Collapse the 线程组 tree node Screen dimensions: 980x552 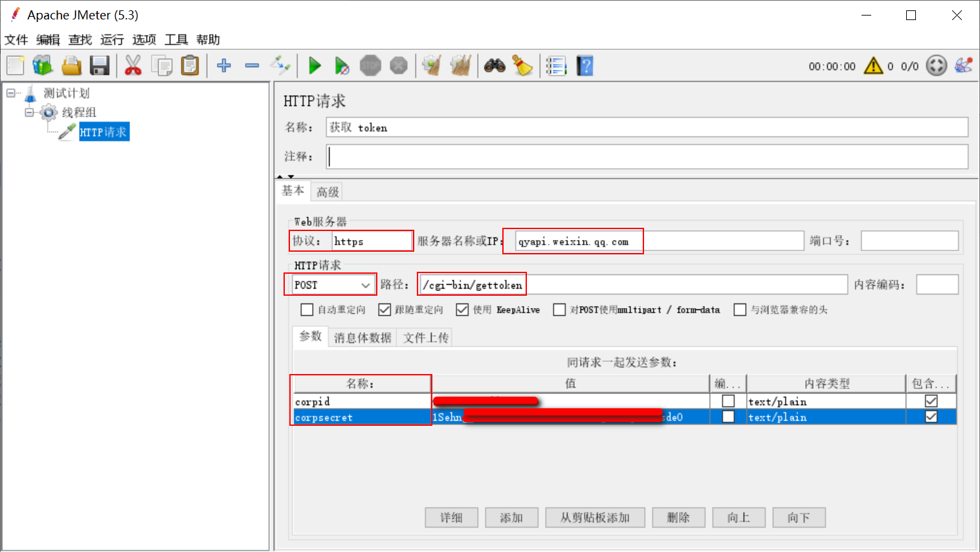click(29, 112)
